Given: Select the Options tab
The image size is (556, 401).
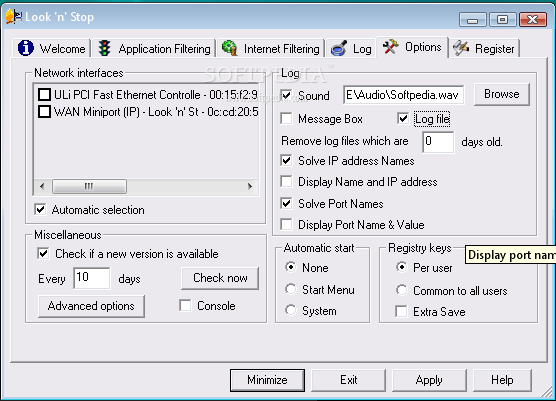Looking at the screenshot, I should [x=412, y=47].
